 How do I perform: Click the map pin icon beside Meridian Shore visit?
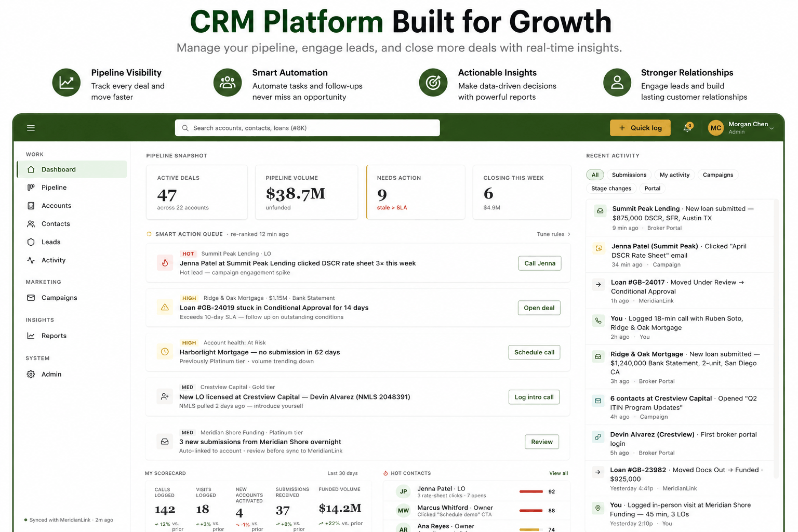[x=598, y=508]
